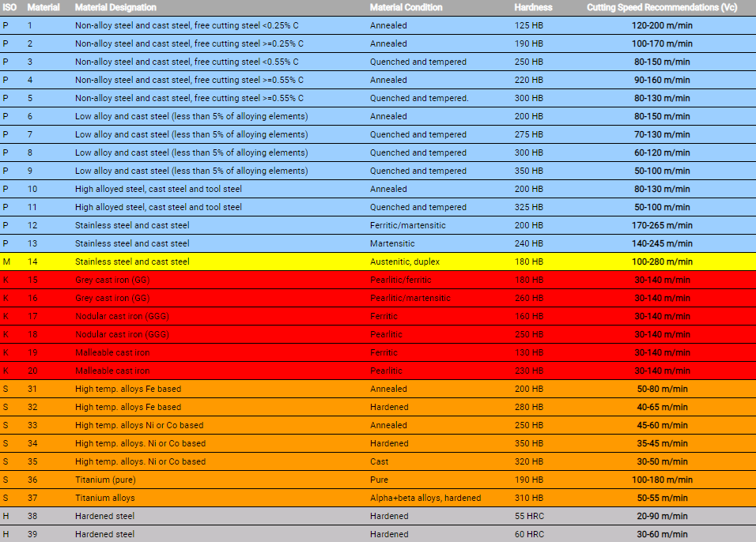This screenshot has height=542, width=756.
Task: Click the Hardness column header
Action: tap(533, 7)
